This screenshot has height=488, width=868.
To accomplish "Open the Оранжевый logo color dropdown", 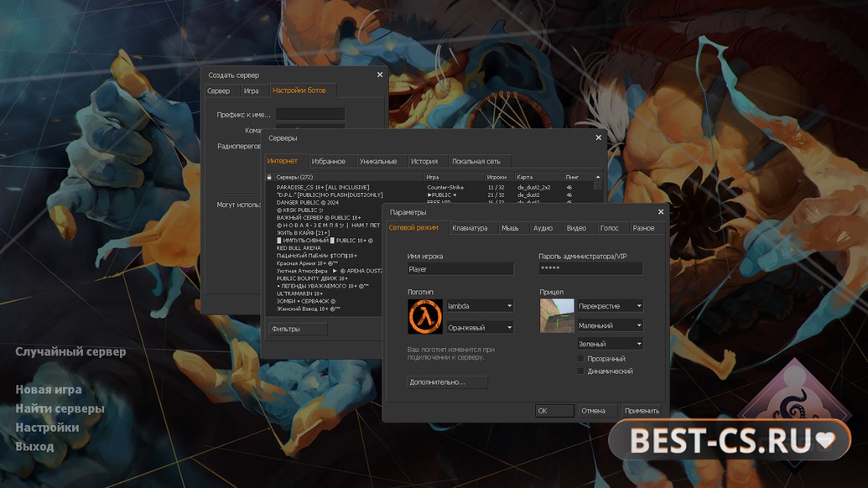I will [480, 328].
